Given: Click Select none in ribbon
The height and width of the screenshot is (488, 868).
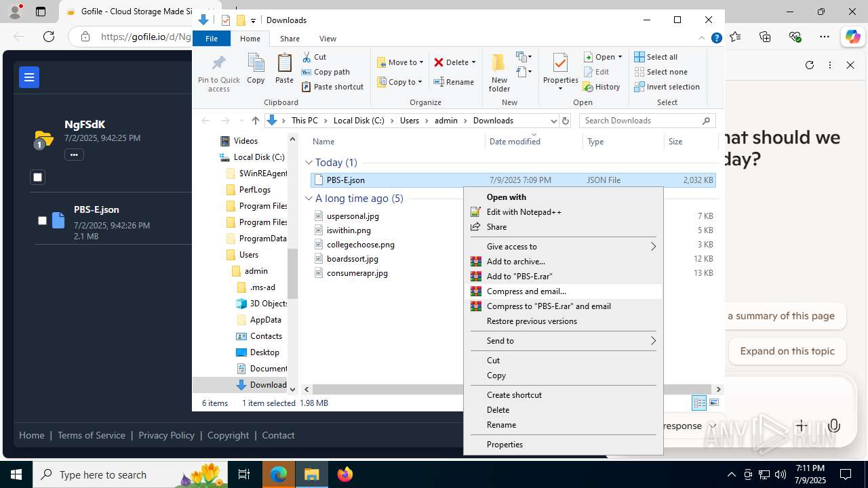Looking at the screenshot, I should tap(661, 72).
